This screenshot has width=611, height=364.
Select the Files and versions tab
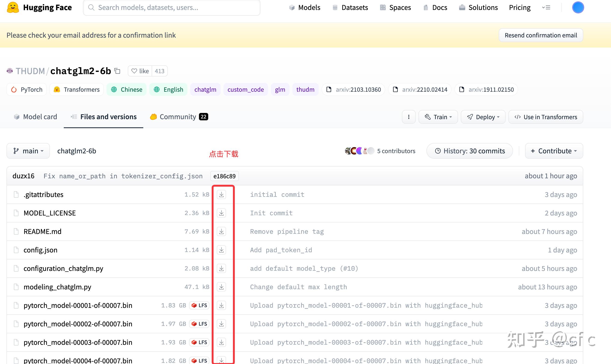[103, 117]
